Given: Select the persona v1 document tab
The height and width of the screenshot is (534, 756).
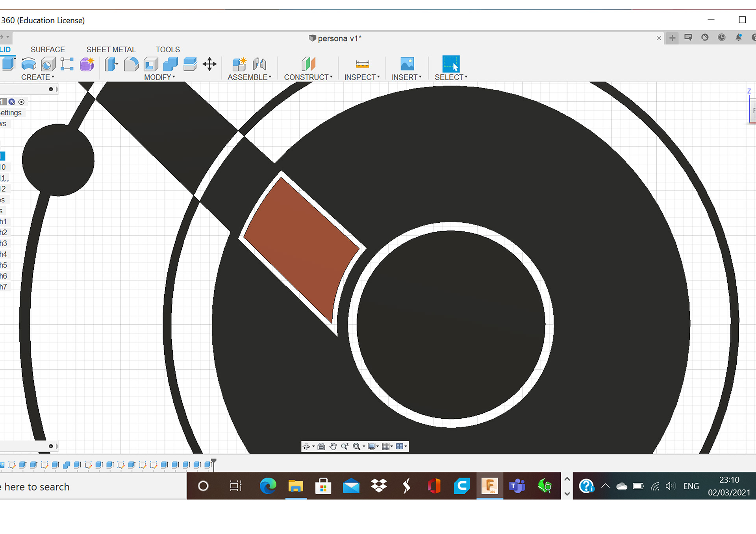Looking at the screenshot, I should [335, 38].
